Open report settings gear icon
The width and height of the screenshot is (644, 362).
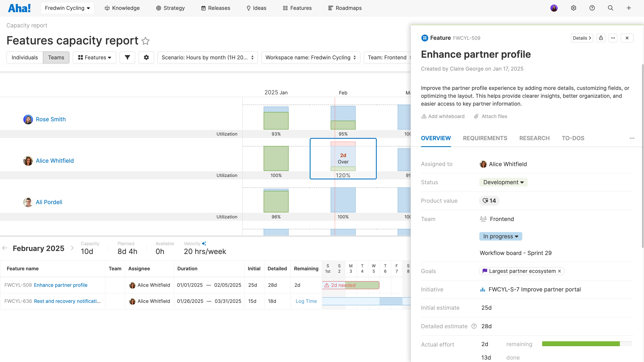(146, 58)
